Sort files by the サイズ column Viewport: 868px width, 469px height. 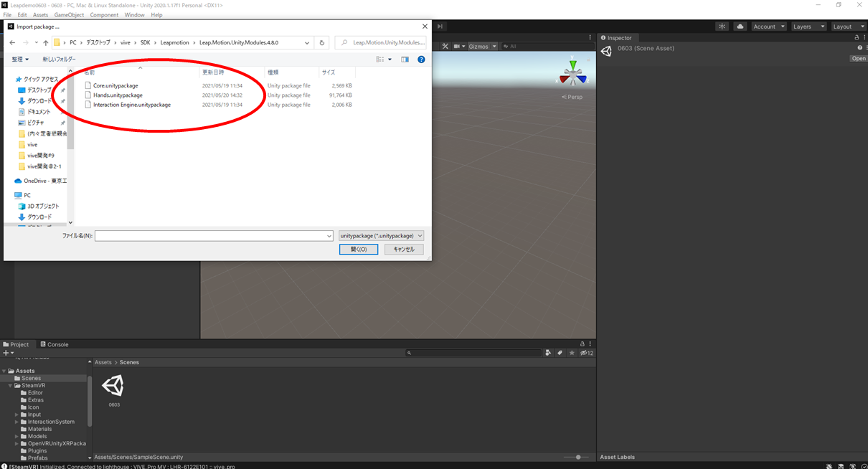tap(329, 72)
